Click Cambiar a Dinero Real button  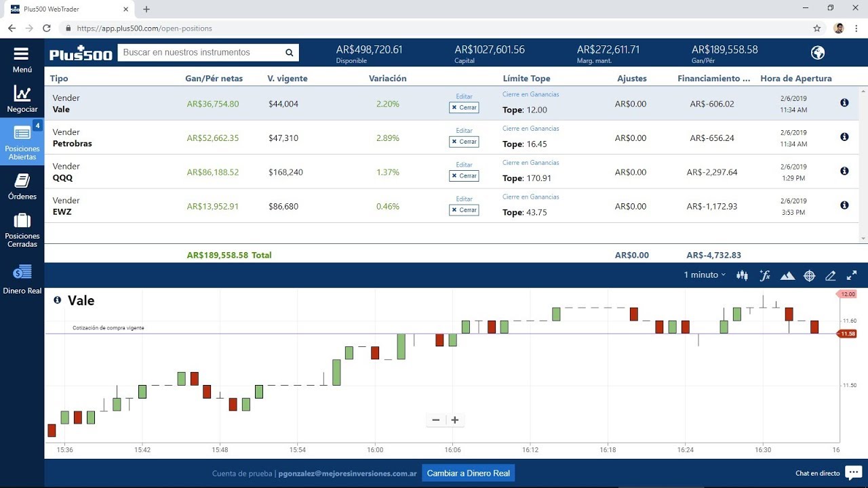click(468, 473)
